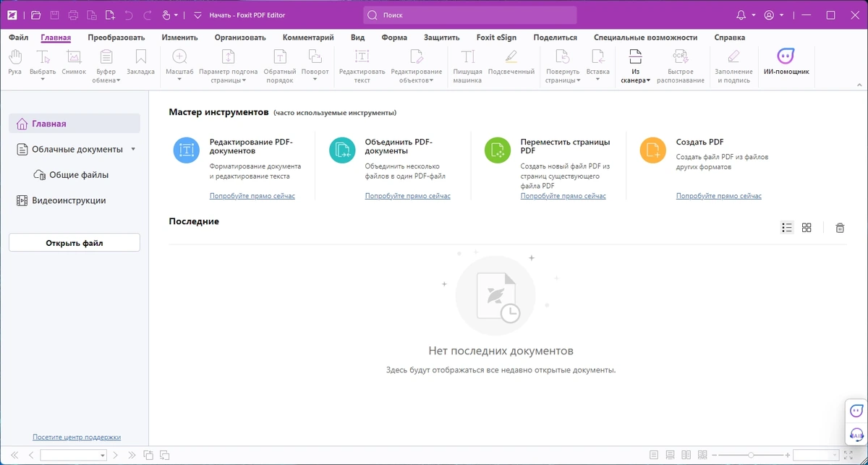Open Видеоинструкции in sidebar
This screenshot has height=465, width=868.
click(69, 200)
